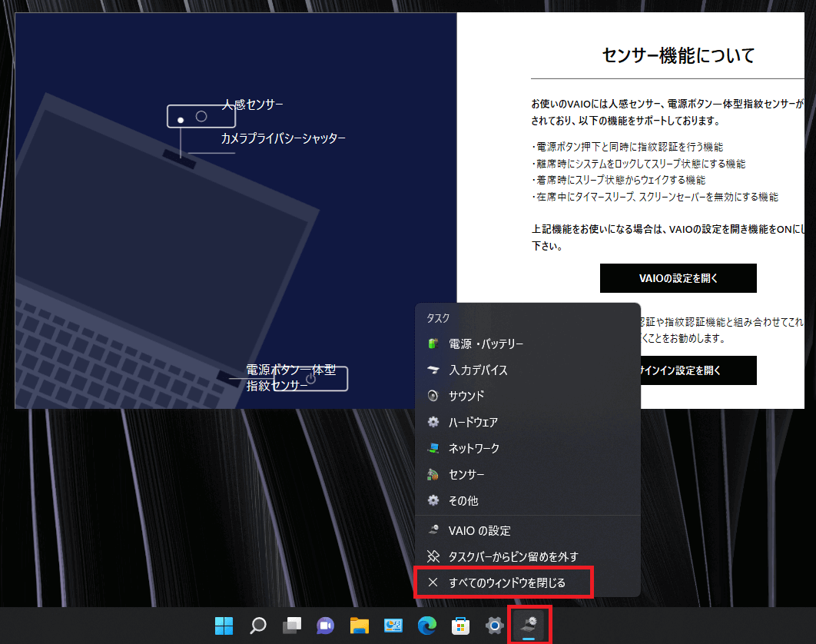Image resolution: width=816 pixels, height=644 pixels.
Task: Choose すべてのウィンドウを閉じる
Action: [528, 582]
